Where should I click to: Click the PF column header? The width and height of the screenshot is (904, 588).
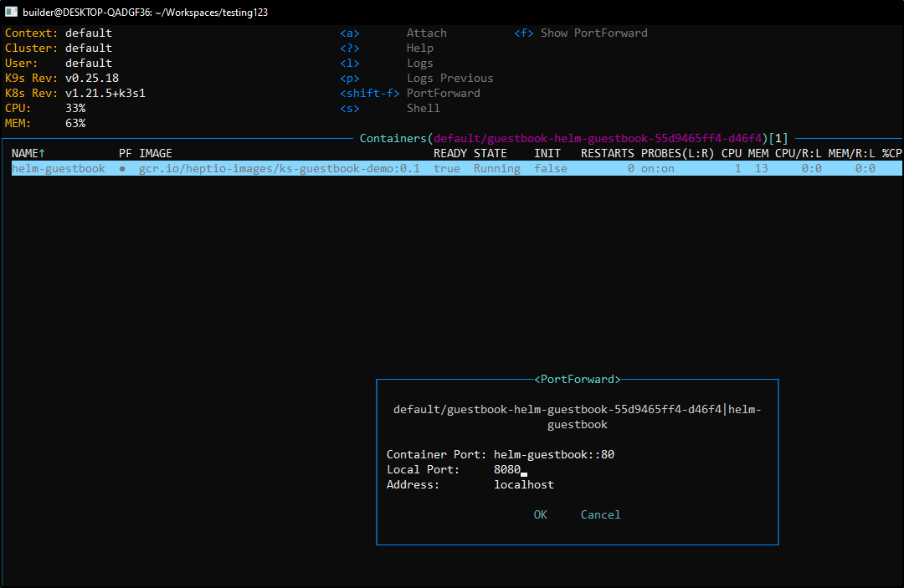(x=125, y=153)
